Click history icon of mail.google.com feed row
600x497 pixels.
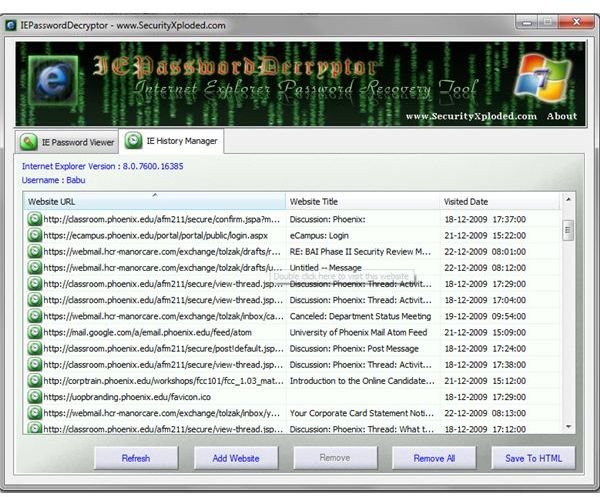(x=34, y=332)
